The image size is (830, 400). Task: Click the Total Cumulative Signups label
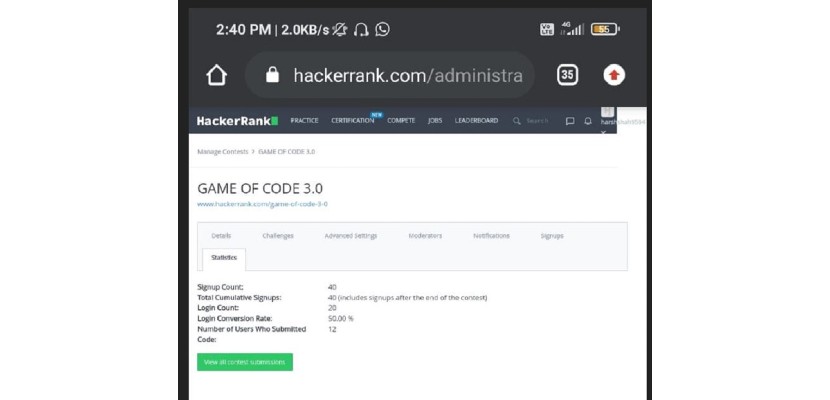[239, 298]
